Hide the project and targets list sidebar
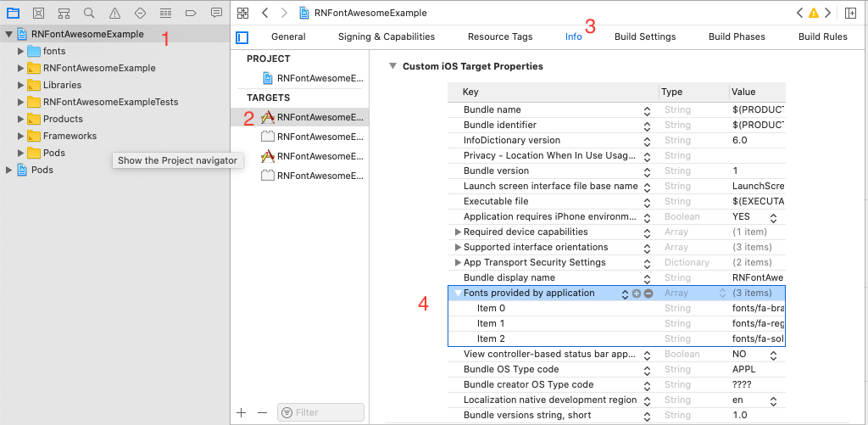868x425 pixels. pyautogui.click(x=242, y=36)
